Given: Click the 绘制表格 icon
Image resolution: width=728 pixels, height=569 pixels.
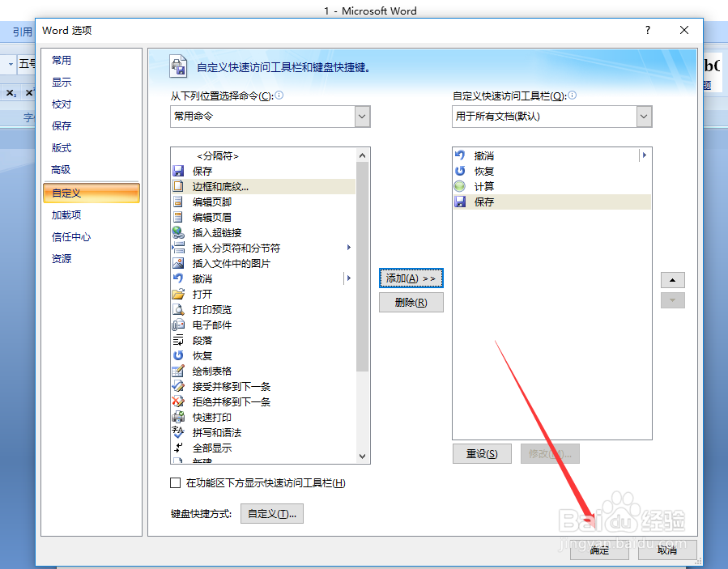Looking at the screenshot, I should tap(178, 371).
